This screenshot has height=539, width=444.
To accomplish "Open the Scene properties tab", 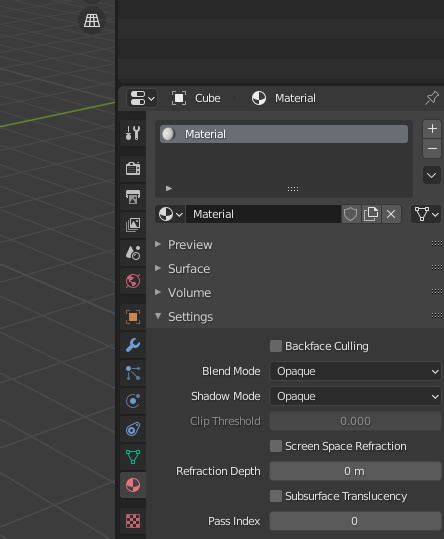I will point(133,253).
